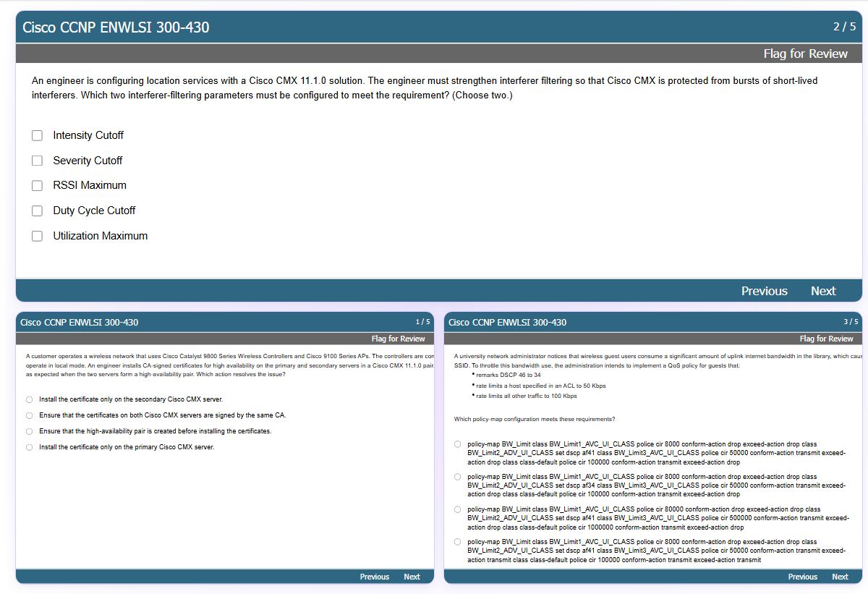Viewport: 868px width, 594px height.
Task: Enable the Utilization Maximum checkbox
Action: (38, 236)
